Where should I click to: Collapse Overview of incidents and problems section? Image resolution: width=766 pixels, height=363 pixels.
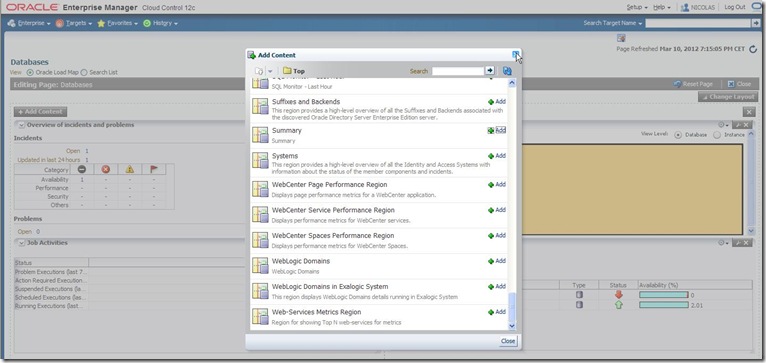[21, 125]
